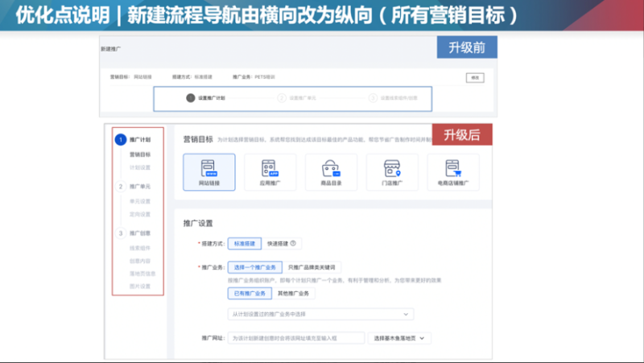The height and width of the screenshot is (363, 644).
Task: Click 推广业务: PETS培训 text in old layout
Action: click(x=254, y=76)
